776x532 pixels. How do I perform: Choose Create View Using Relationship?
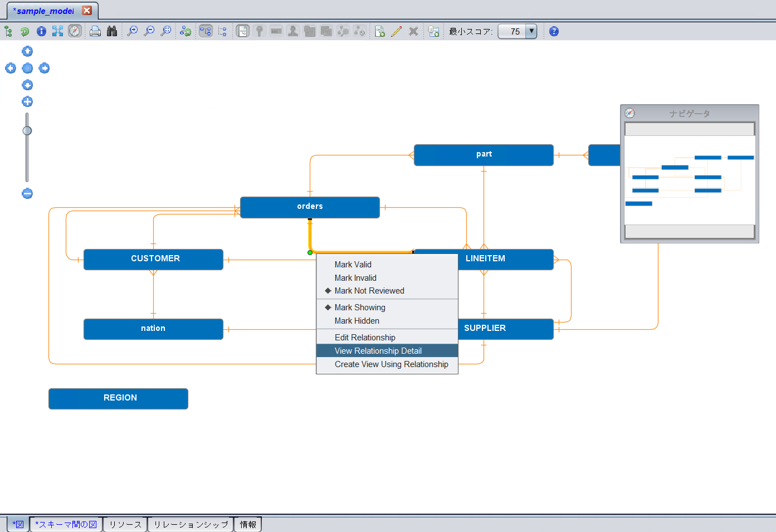(387, 364)
